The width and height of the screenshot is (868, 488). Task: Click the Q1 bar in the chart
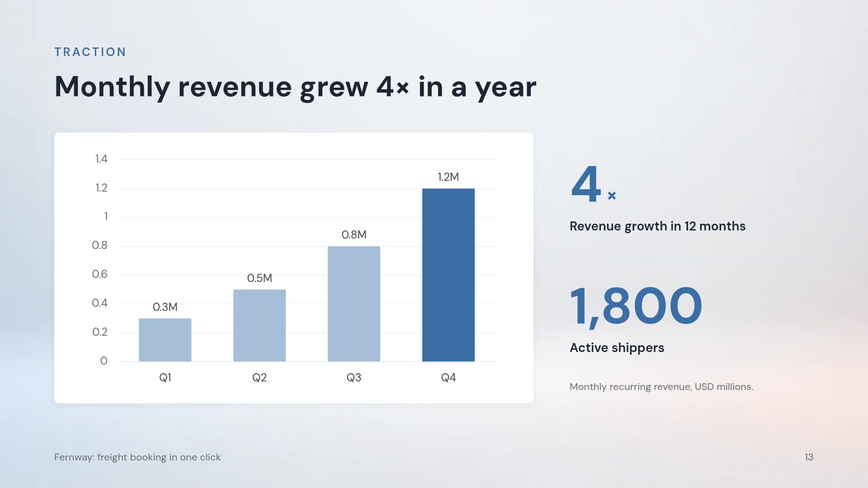(x=165, y=340)
